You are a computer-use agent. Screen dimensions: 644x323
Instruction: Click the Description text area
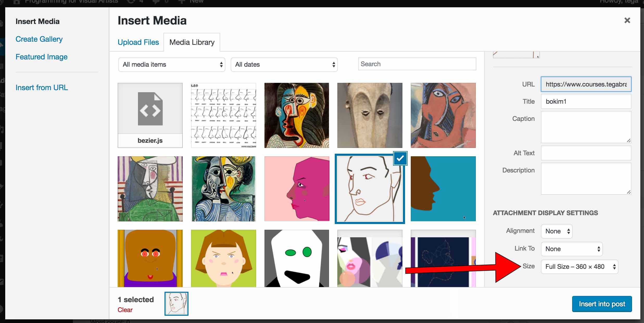click(586, 179)
